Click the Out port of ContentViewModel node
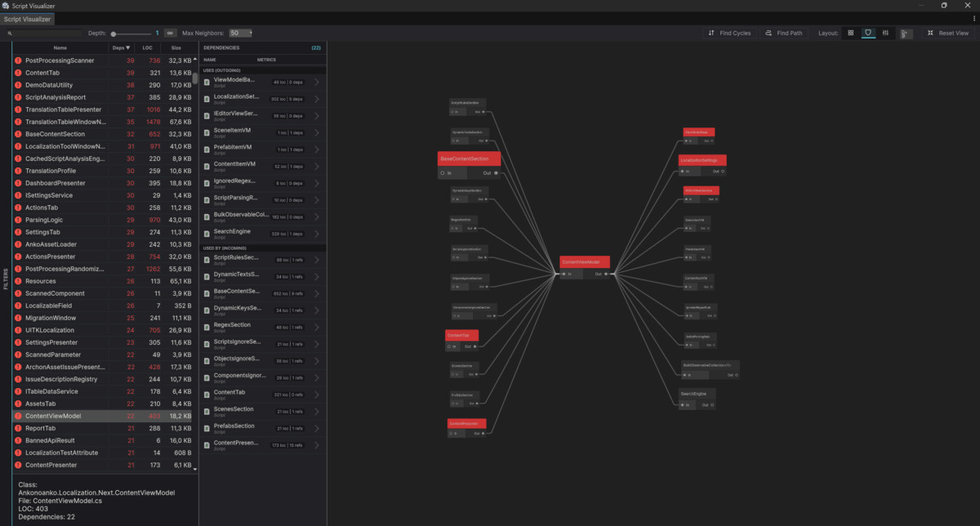This screenshot has width=980, height=526. [605, 274]
